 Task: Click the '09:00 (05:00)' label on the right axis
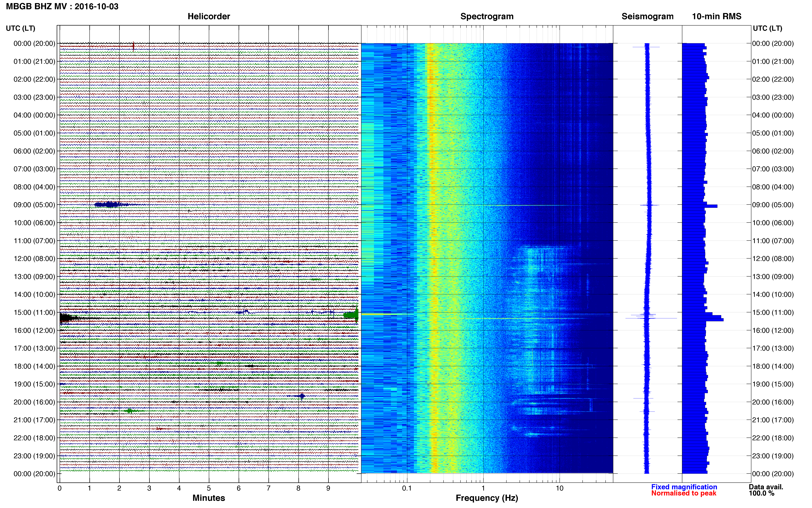click(773, 205)
